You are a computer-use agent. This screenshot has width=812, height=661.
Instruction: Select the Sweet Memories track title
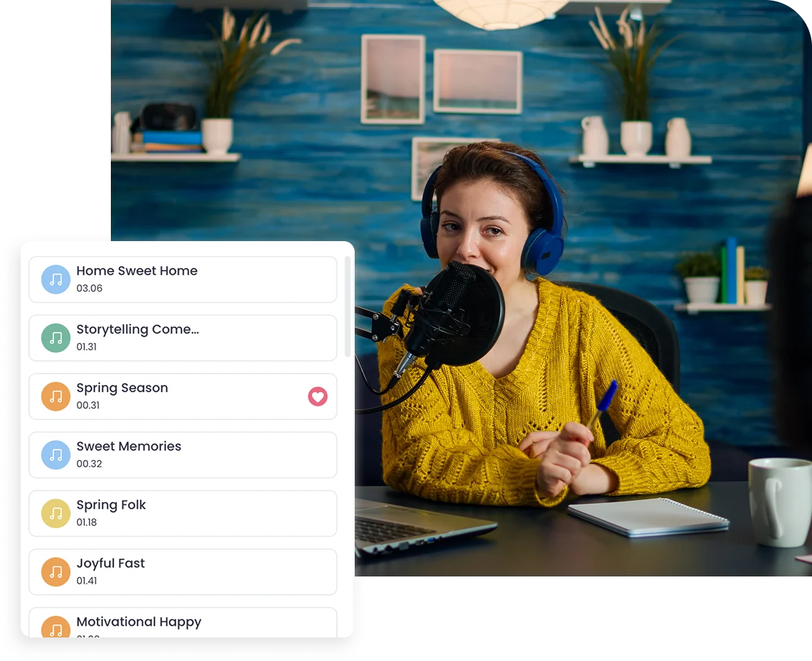point(129,446)
